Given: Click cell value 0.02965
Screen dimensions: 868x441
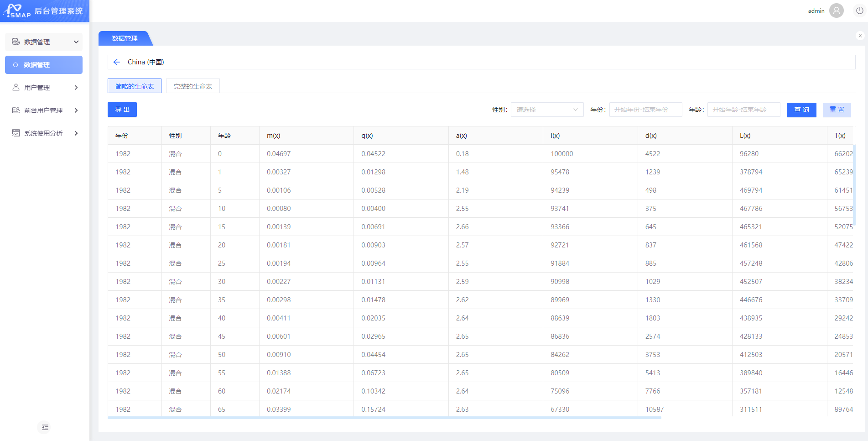Looking at the screenshot, I should point(374,336).
